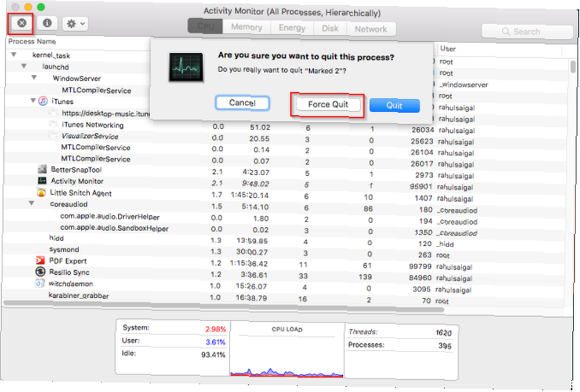This screenshot has height=392, width=580.
Task: Click the Activity Monitor icon in dialog
Action: (186, 67)
